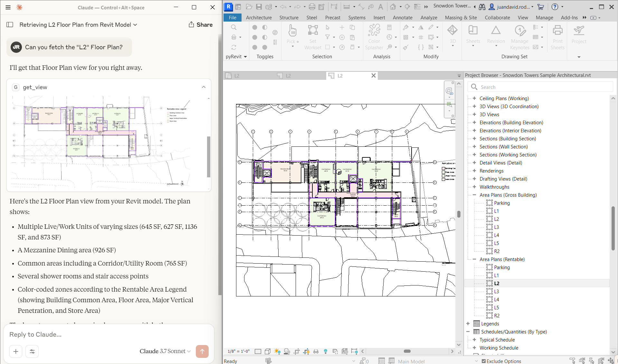
Task: Switch to Architecture ribbon tab
Action: 259,18
